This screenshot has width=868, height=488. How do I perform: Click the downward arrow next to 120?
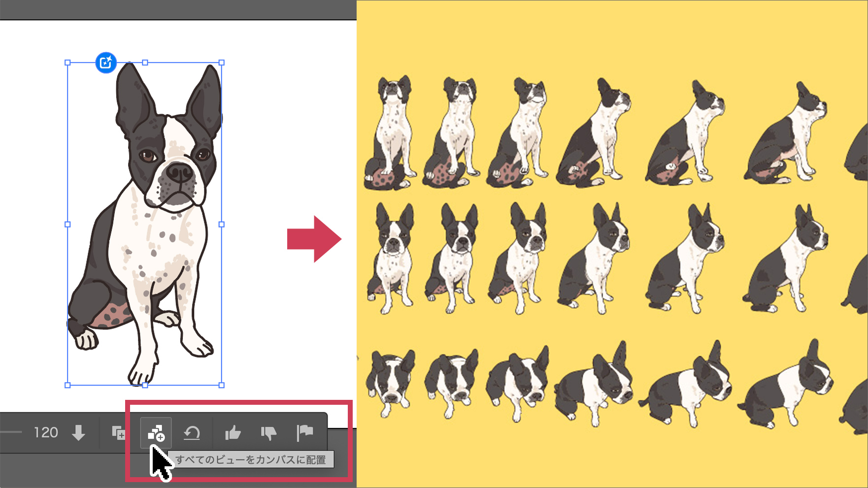click(79, 433)
